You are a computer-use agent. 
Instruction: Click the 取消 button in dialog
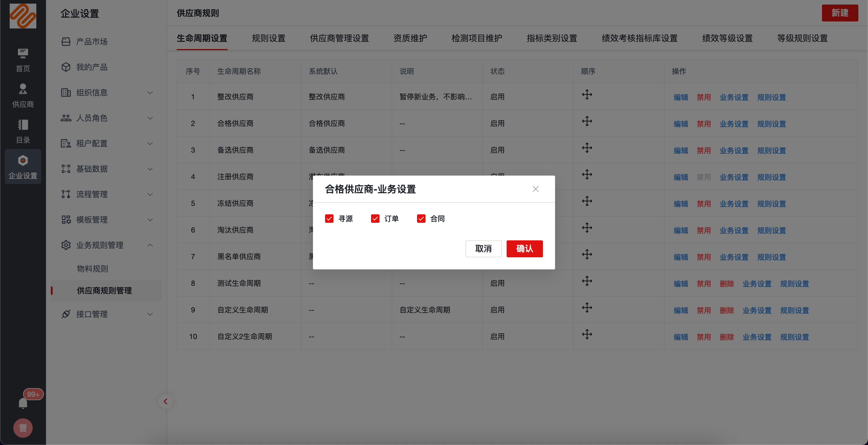click(x=483, y=249)
